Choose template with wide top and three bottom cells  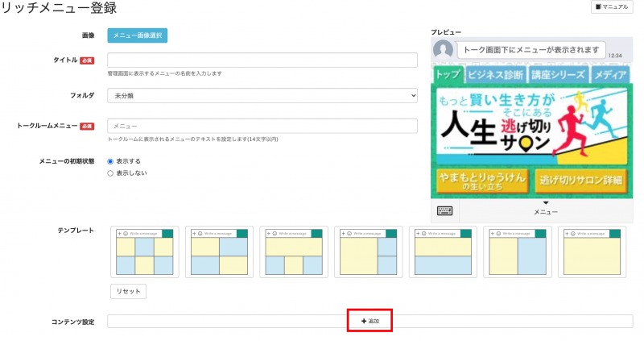click(294, 252)
